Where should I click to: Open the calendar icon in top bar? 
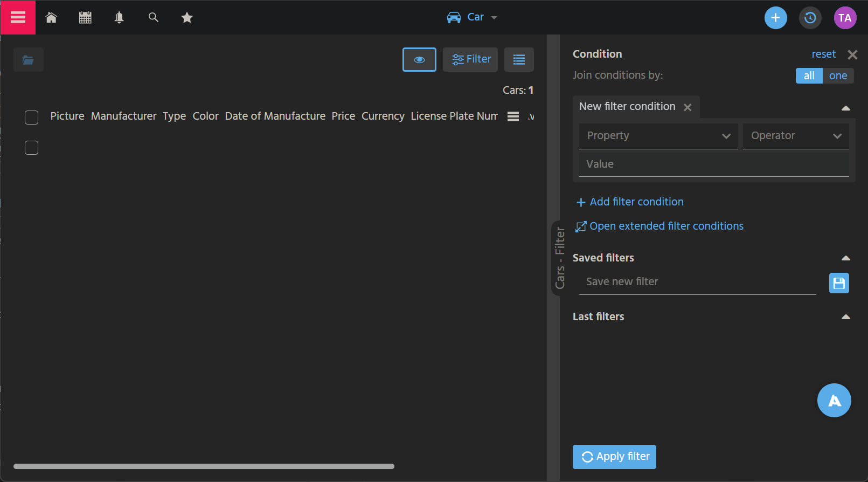(85, 18)
